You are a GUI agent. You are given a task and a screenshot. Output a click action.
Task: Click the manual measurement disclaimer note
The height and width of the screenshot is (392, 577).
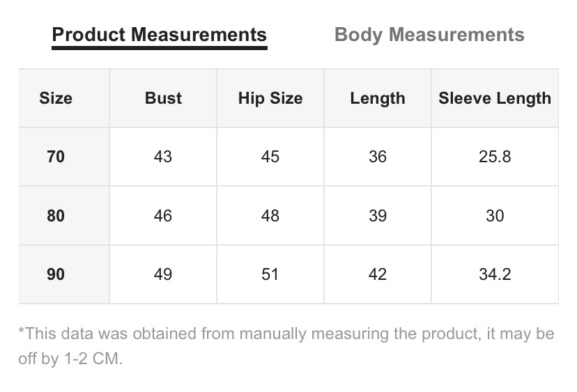point(286,346)
